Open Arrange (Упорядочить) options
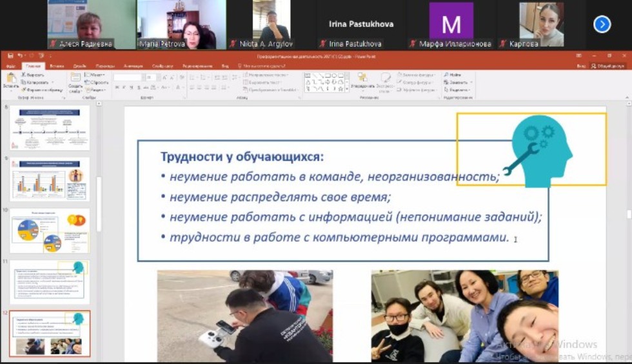632x364 pixels. (362, 81)
